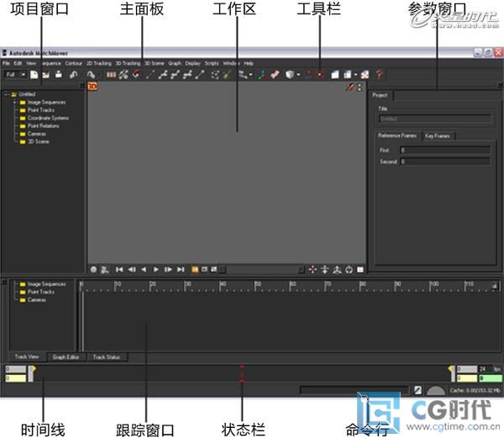This screenshot has height=438, width=504.
Task: Click the green coordinate system axis icon
Action: 262,75
